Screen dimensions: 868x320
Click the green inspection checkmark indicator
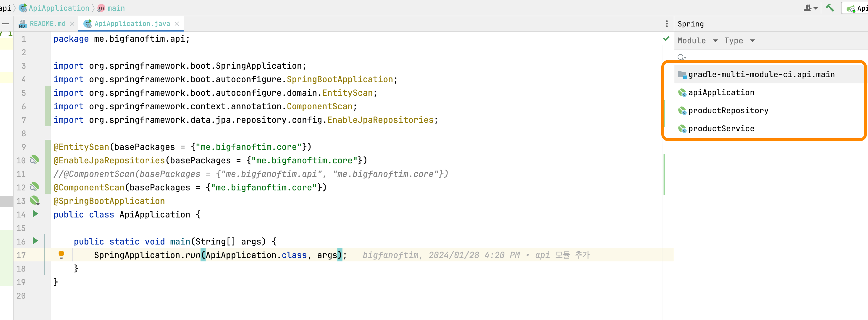pos(666,39)
